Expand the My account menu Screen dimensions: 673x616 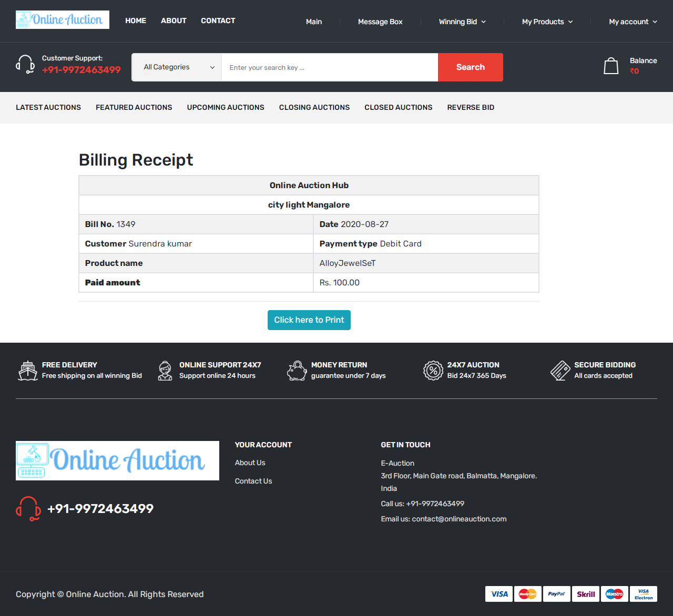tap(633, 22)
